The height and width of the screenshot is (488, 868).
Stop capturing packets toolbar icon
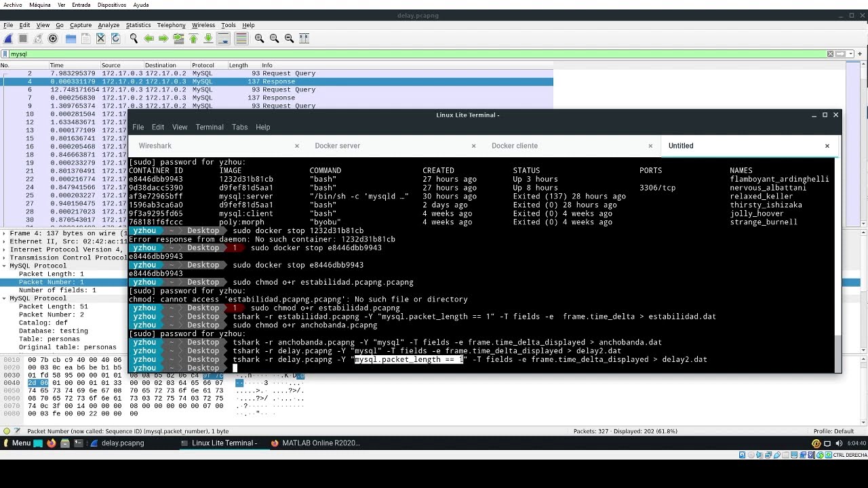(23, 39)
